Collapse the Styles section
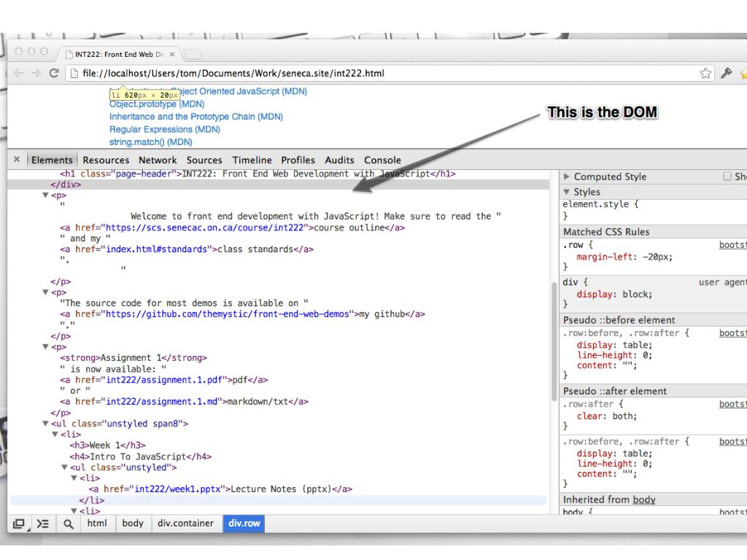Image resolution: width=747 pixels, height=560 pixels. pyautogui.click(x=566, y=192)
